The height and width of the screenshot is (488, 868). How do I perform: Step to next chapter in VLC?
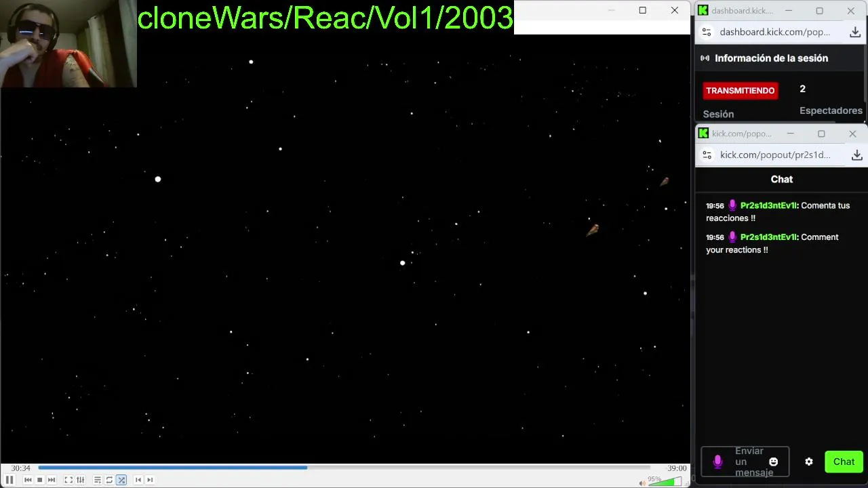point(151,480)
